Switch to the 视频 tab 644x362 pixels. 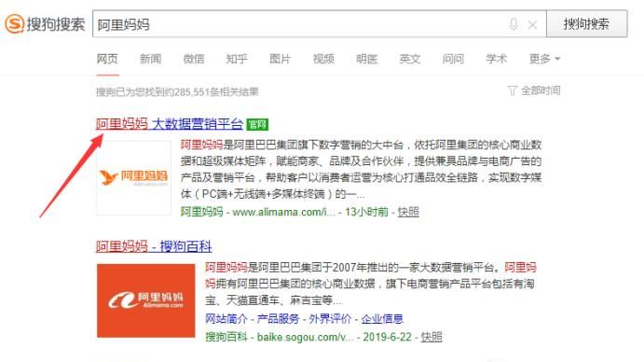tap(323, 59)
